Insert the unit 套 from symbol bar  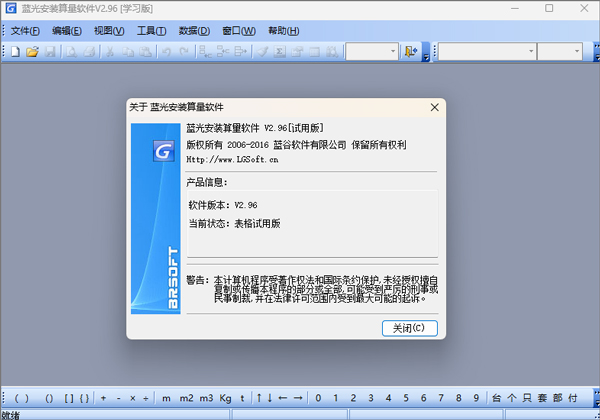542,398
